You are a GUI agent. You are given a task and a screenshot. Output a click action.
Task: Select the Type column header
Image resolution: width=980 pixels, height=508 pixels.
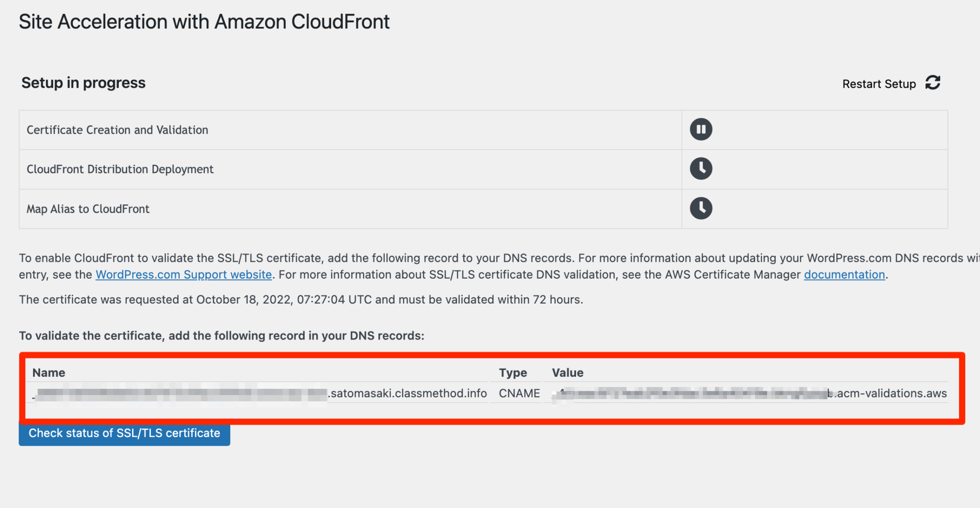pos(512,373)
